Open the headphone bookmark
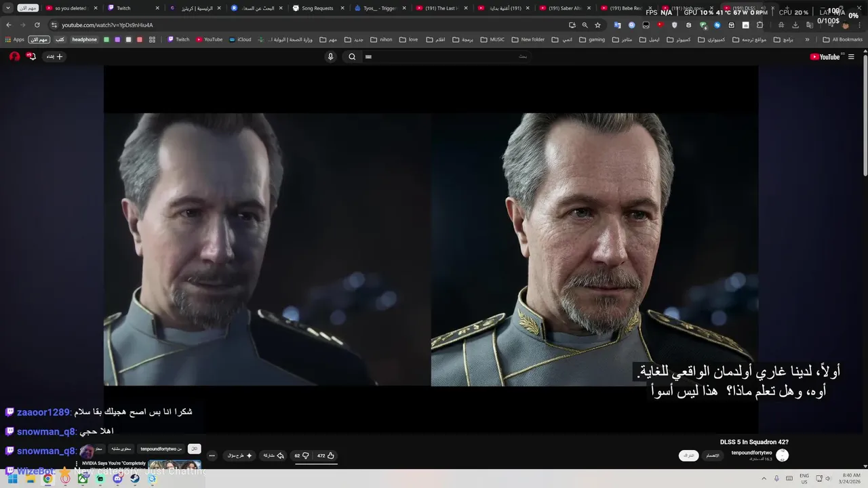Image resolution: width=868 pixels, height=488 pixels. click(x=85, y=39)
